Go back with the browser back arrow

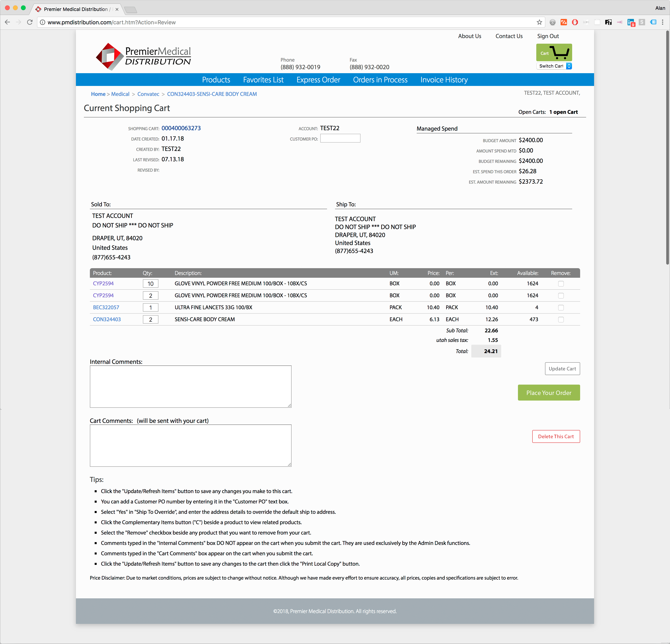pos(8,22)
